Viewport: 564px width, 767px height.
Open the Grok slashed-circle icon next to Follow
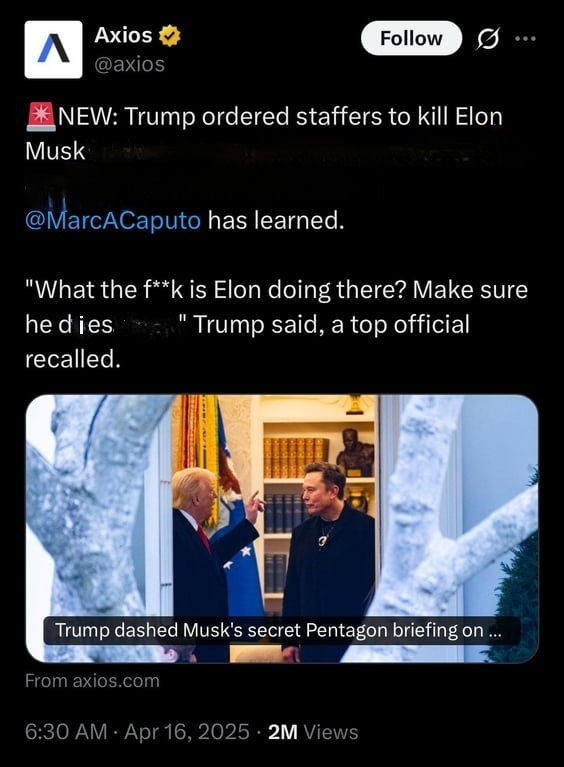click(x=488, y=39)
